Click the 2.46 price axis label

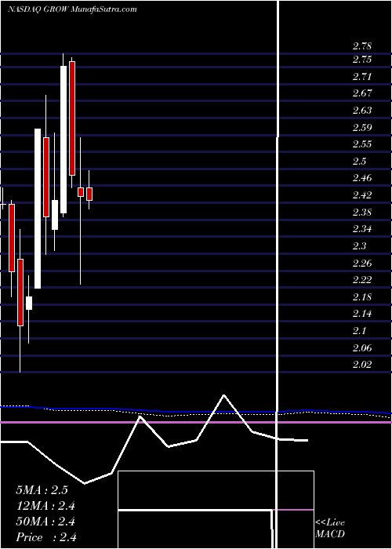(362, 178)
